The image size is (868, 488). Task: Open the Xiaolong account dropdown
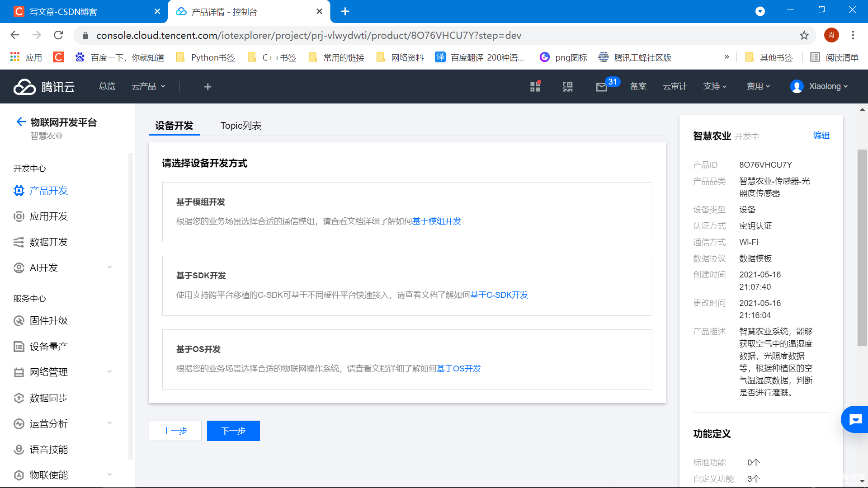click(819, 86)
